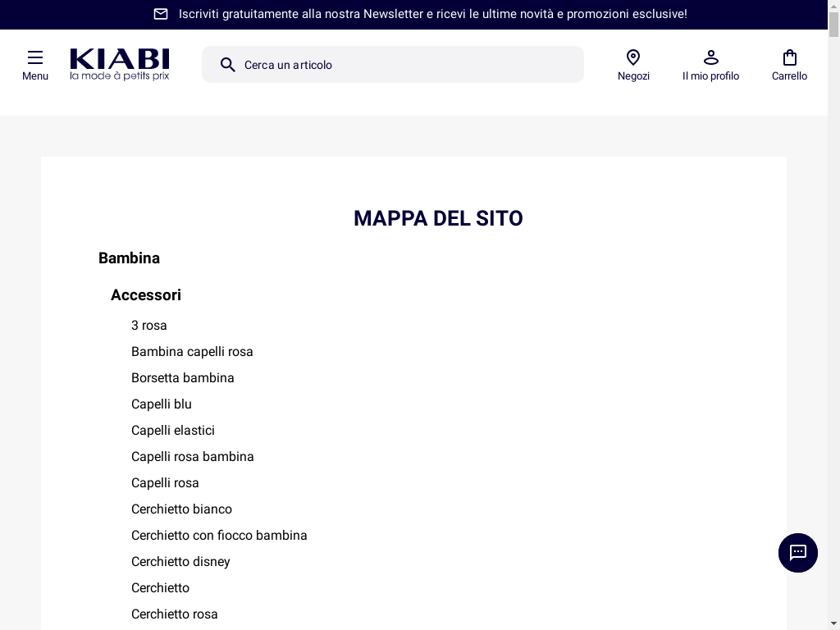Open the newsletter signup banner link
This screenshot has width=840, height=630.
pyautogui.click(x=432, y=14)
